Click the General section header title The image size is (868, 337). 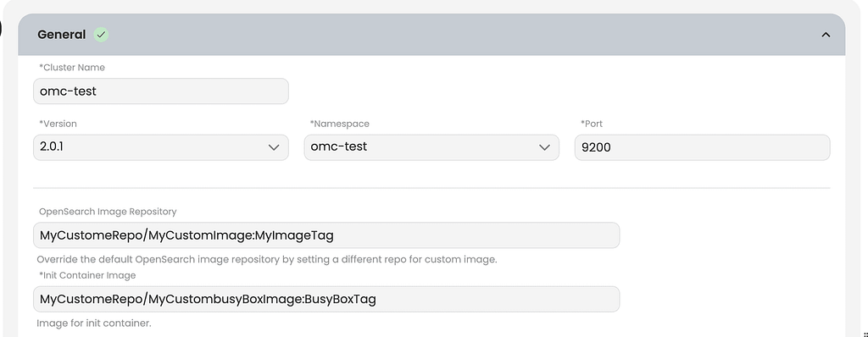[61, 35]
